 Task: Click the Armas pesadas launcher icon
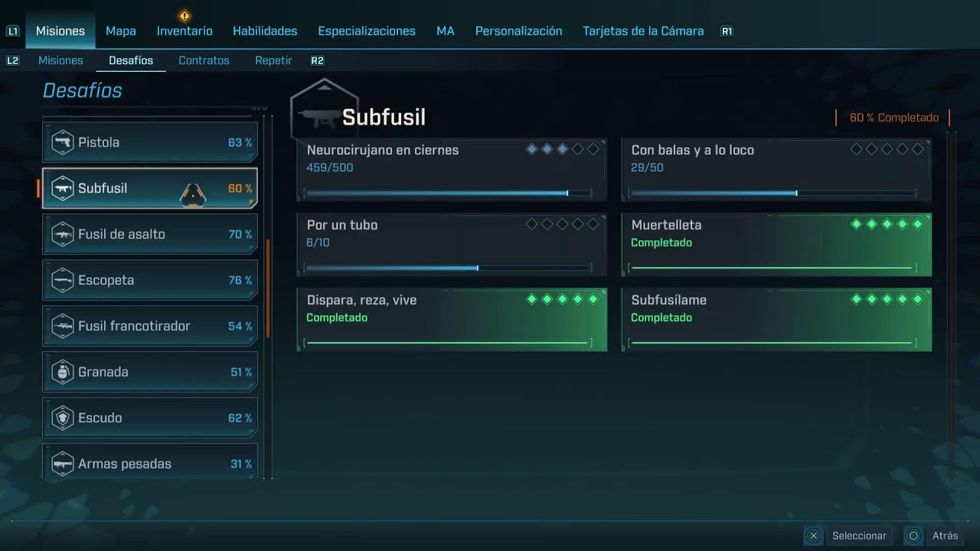[62, 464]
